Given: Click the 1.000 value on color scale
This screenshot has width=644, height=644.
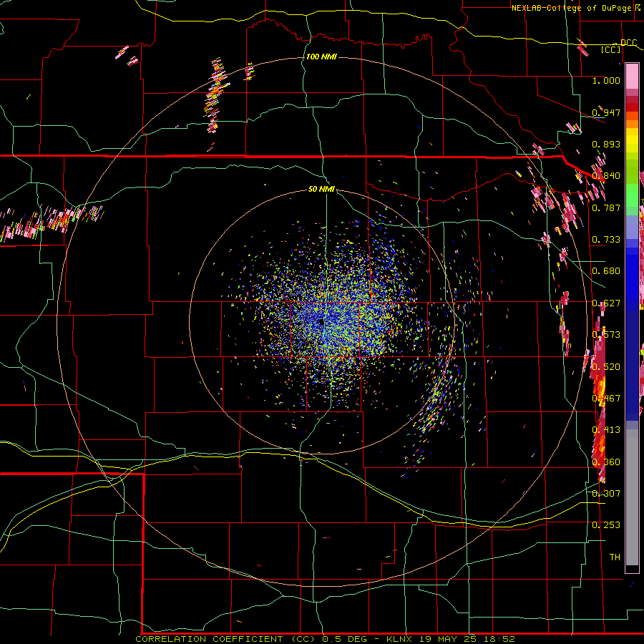Looking at the screenshot, I should (606, 80).
